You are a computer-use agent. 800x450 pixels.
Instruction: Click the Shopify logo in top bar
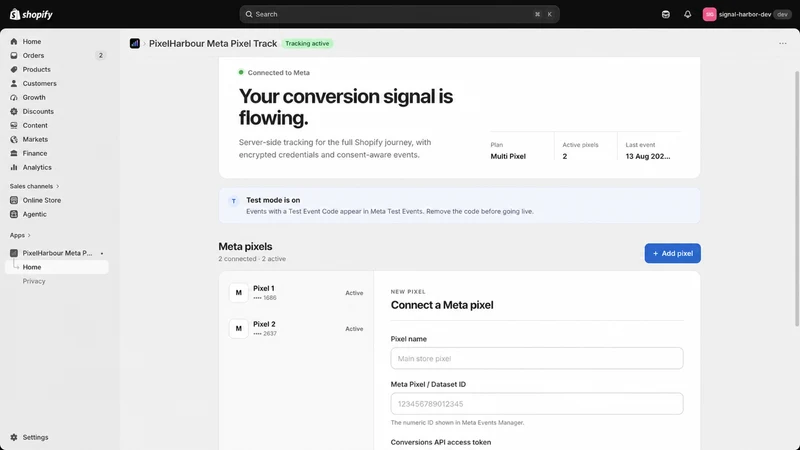click(x=31, y=14)
